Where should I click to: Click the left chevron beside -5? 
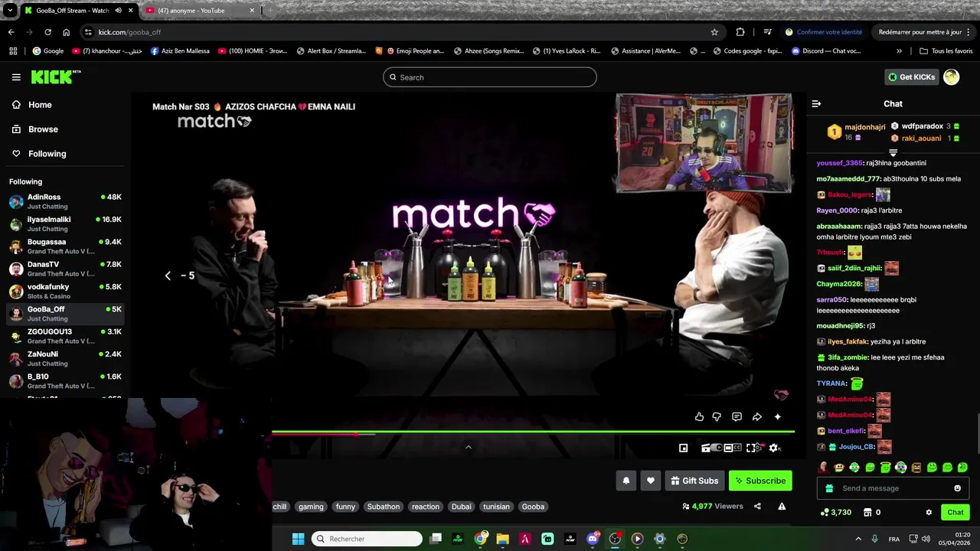[168, 275]
